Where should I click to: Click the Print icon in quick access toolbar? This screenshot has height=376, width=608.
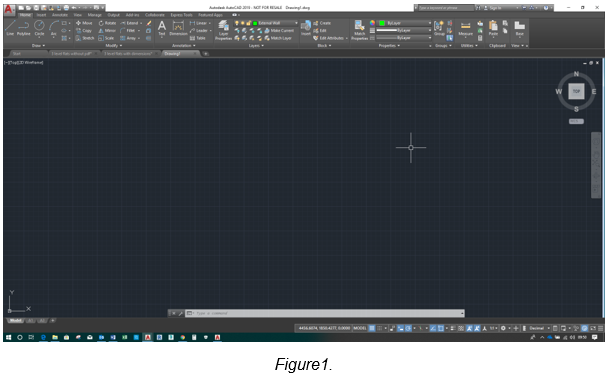tap(66, 8)
